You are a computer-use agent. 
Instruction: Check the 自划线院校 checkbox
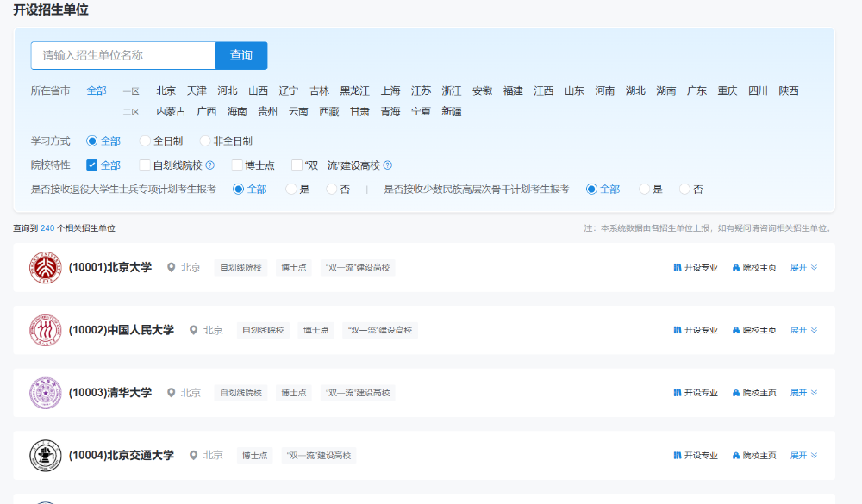145,165
